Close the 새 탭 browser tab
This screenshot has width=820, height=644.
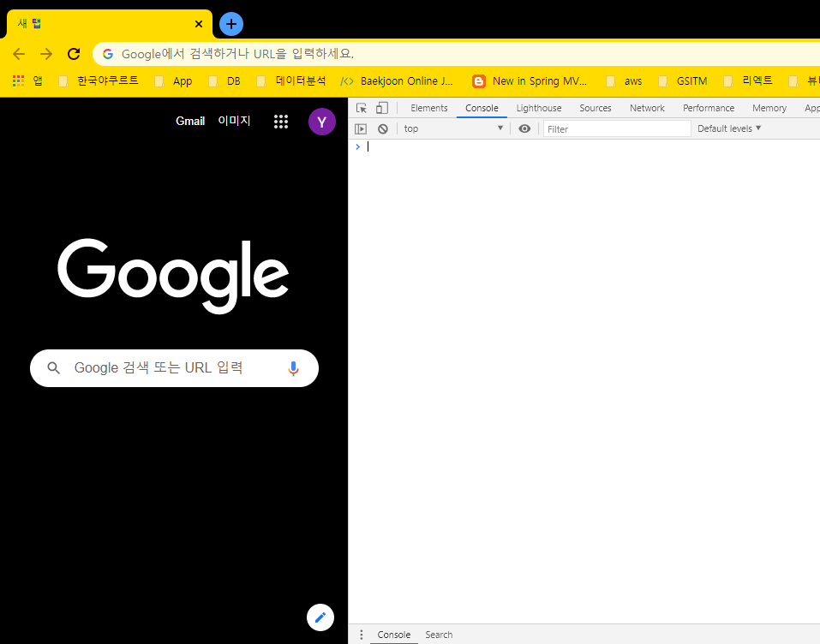[x=199, y=24]
